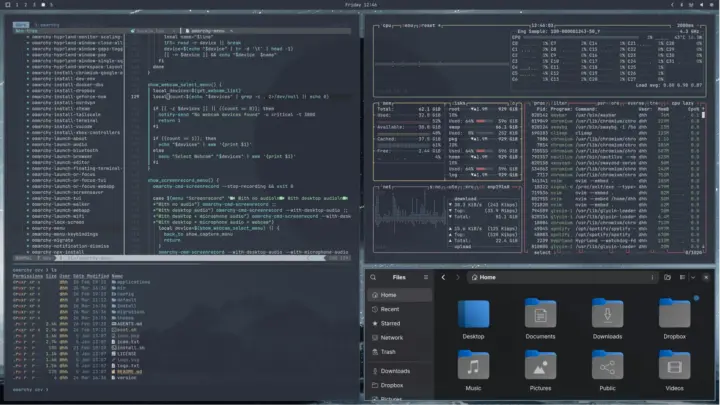Open path bar options (three dots) beside Home

point(652,277)
